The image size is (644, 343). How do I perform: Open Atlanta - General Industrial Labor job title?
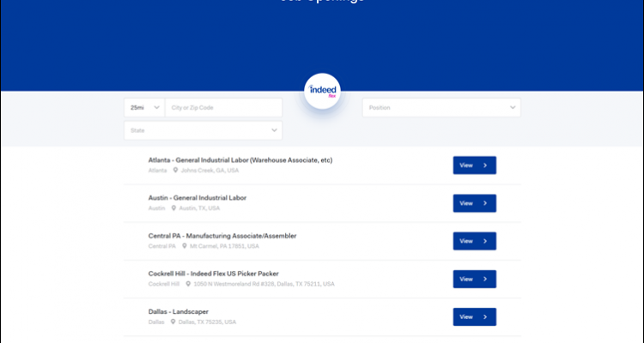tap(240, 160)
